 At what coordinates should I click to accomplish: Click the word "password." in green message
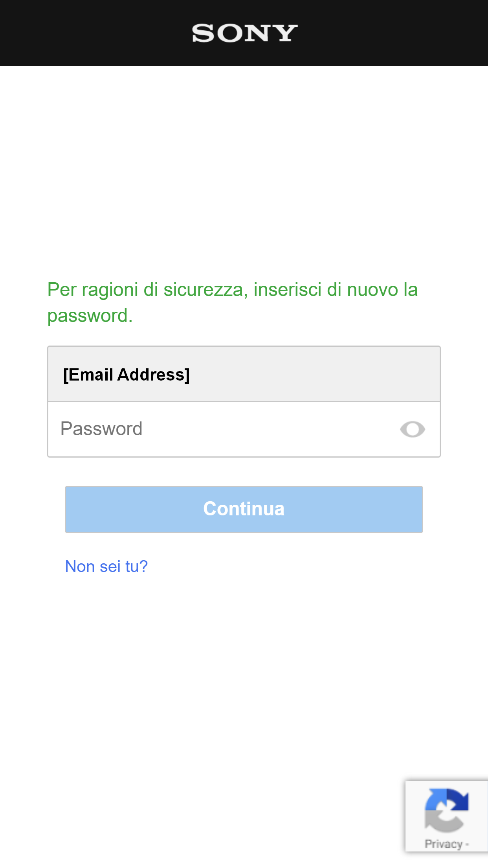click(x=90, y=316)
